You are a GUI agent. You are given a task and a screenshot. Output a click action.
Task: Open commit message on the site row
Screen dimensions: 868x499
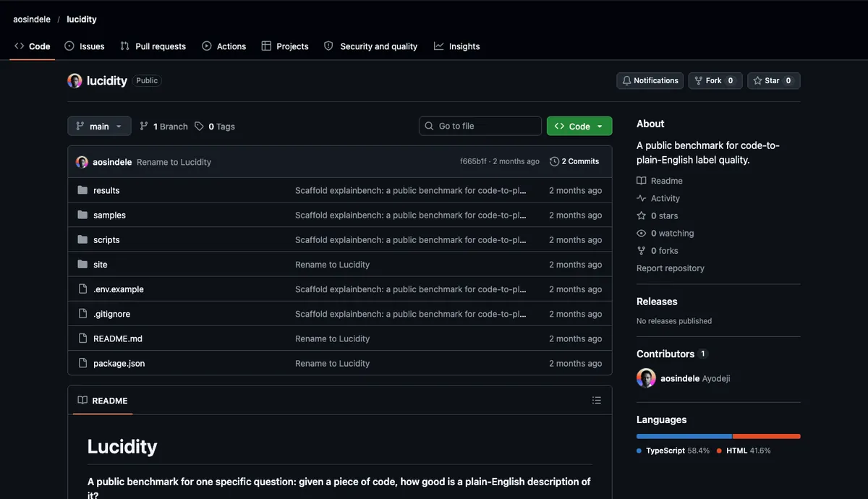click(x=332, y=265)
